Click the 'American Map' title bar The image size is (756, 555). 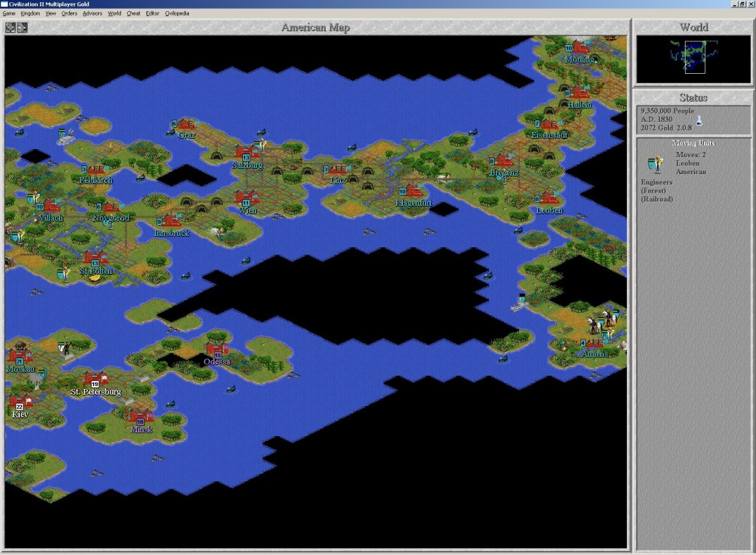[x=315, y=27]
